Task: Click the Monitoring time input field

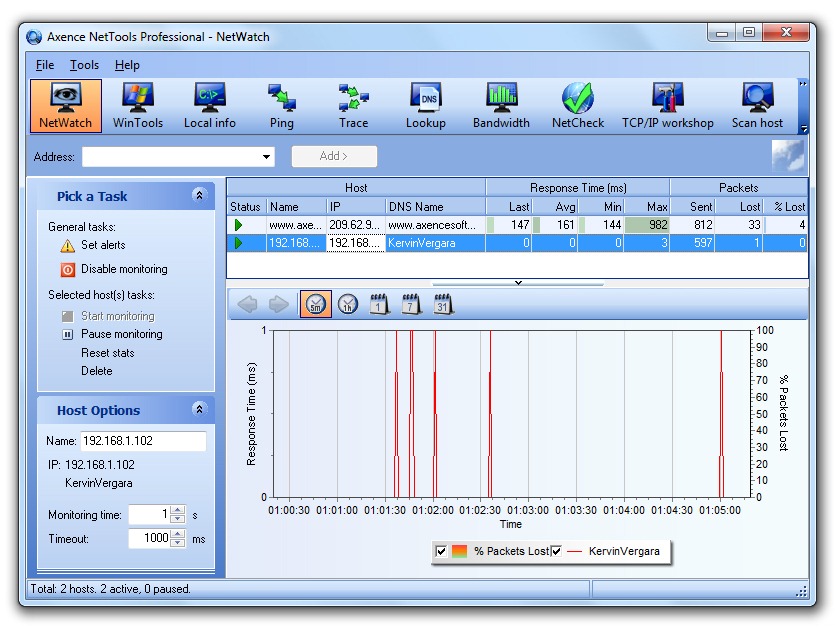Action: (x=149, y=515)
